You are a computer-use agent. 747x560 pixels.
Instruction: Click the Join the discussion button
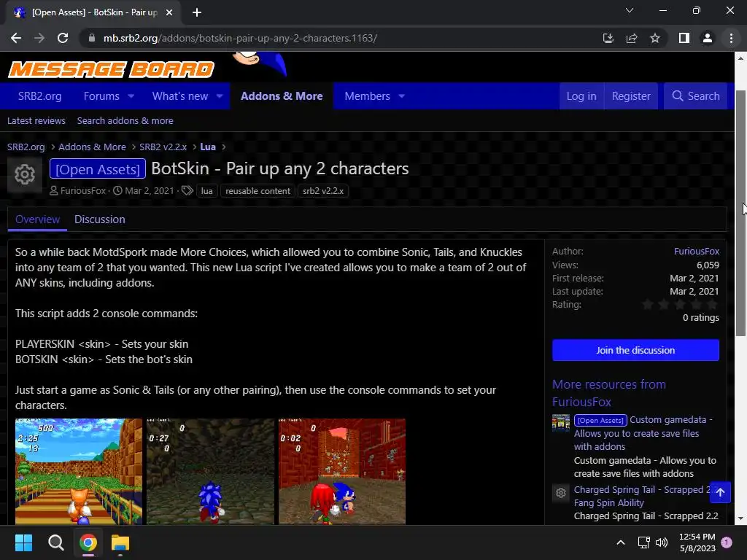(x=635, y=351)
